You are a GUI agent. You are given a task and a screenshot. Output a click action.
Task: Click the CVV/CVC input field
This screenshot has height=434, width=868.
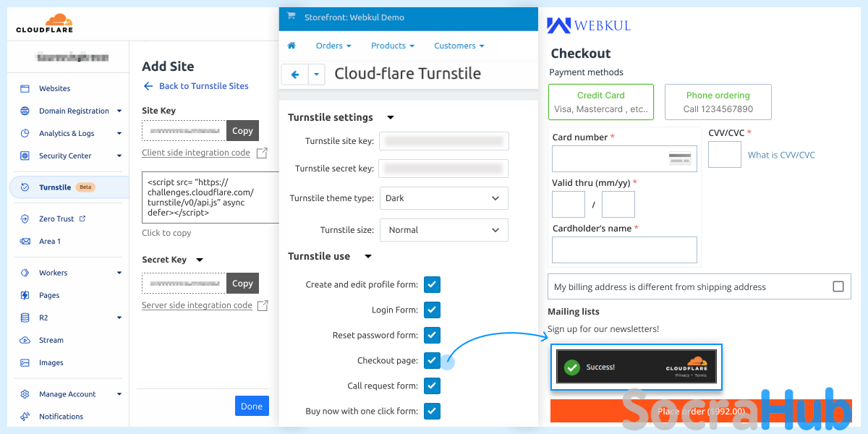point(725,155)
